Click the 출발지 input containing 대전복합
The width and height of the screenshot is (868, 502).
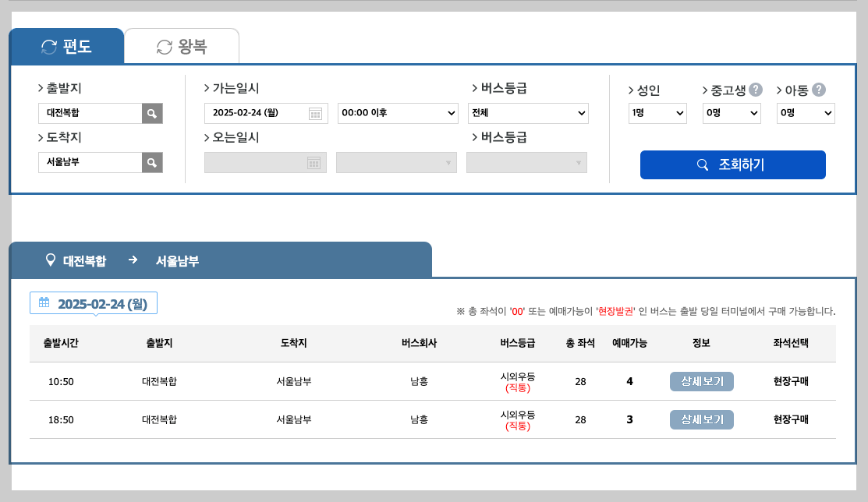click(90, 113)
